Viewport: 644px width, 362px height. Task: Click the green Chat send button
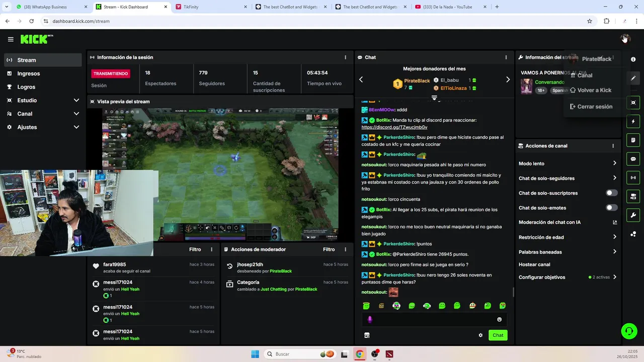click(498, 335)
